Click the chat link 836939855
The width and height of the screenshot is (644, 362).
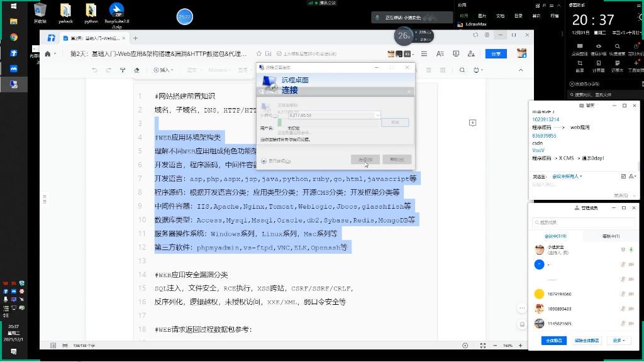point(544,136)
